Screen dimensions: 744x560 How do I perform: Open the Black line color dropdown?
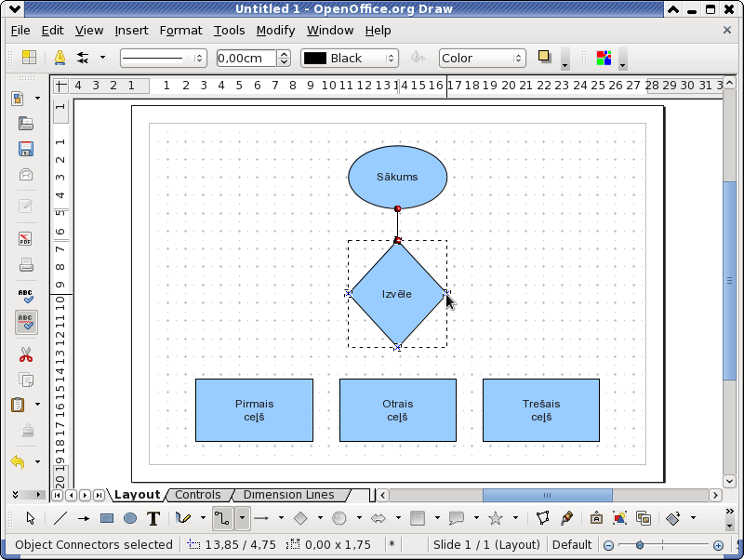point(350,59)
